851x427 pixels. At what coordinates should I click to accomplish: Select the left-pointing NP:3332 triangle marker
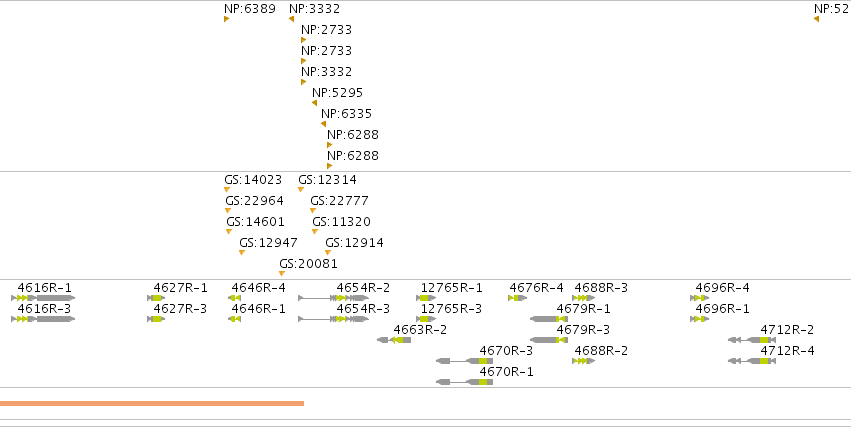point(291,19)
